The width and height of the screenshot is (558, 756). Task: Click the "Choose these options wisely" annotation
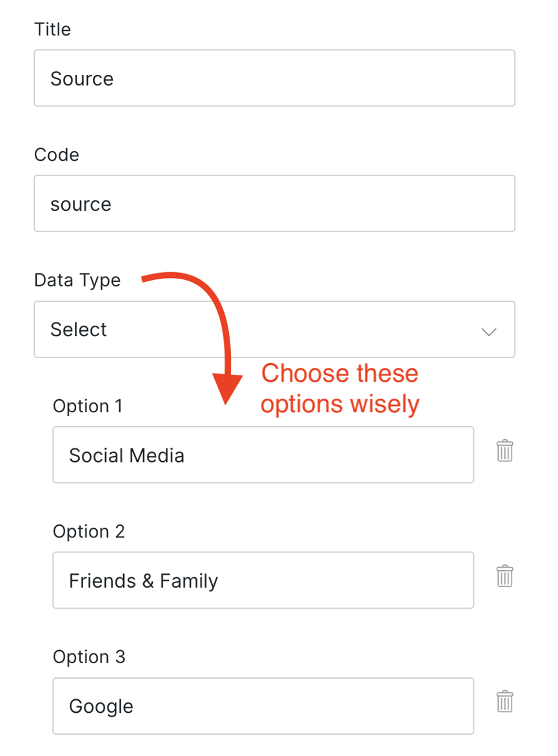pos(339,388)
